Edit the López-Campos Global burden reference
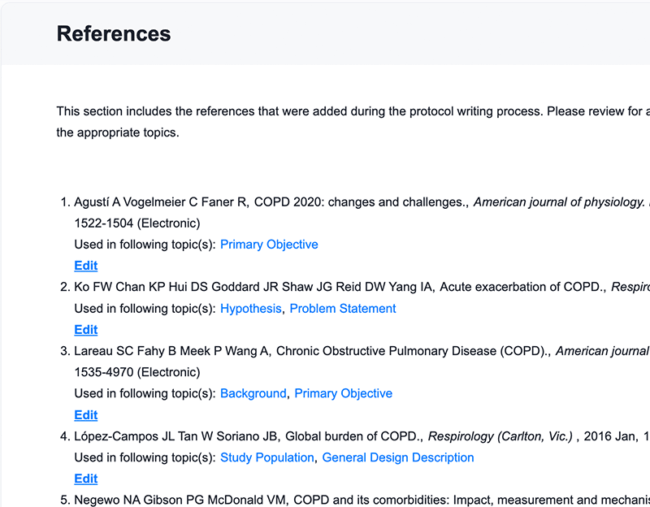This screenshot has width=650, height=507. point(86,479)
